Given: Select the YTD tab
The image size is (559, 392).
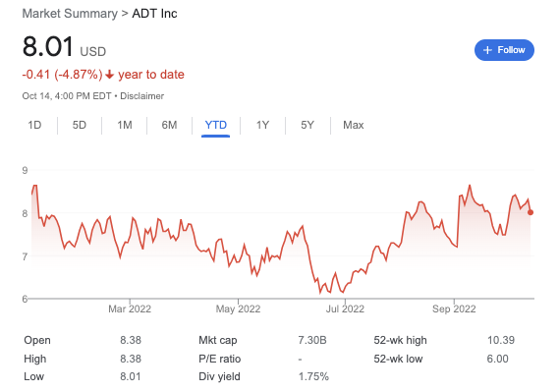Looking at the screenshot, I should tap(216, 125).
